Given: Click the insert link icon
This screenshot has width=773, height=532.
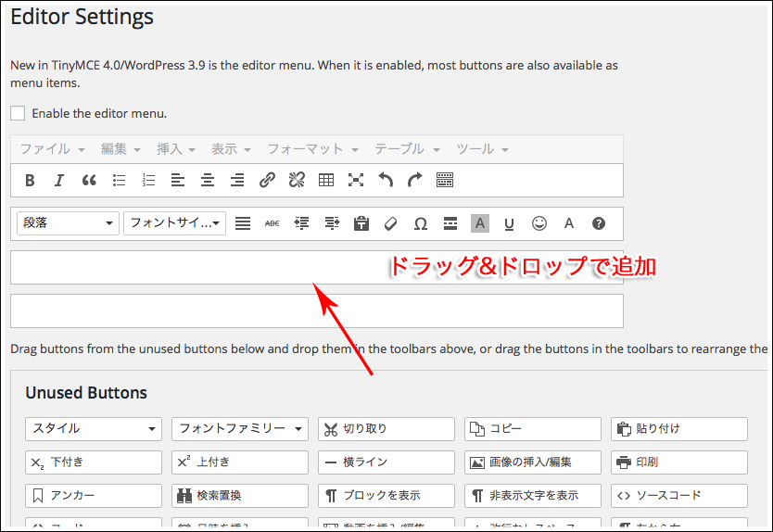Looking at the screenshot, I should pyautogui.click(x=267, y=181).
